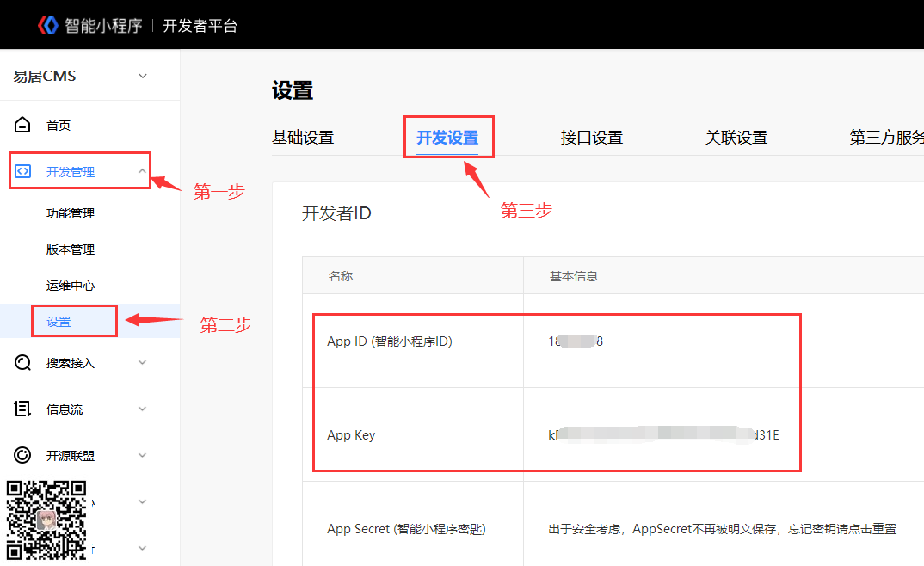Click the 智能小程序 logo icon
The width and height of the screenshot is (924, 566).
coord(48,24)
